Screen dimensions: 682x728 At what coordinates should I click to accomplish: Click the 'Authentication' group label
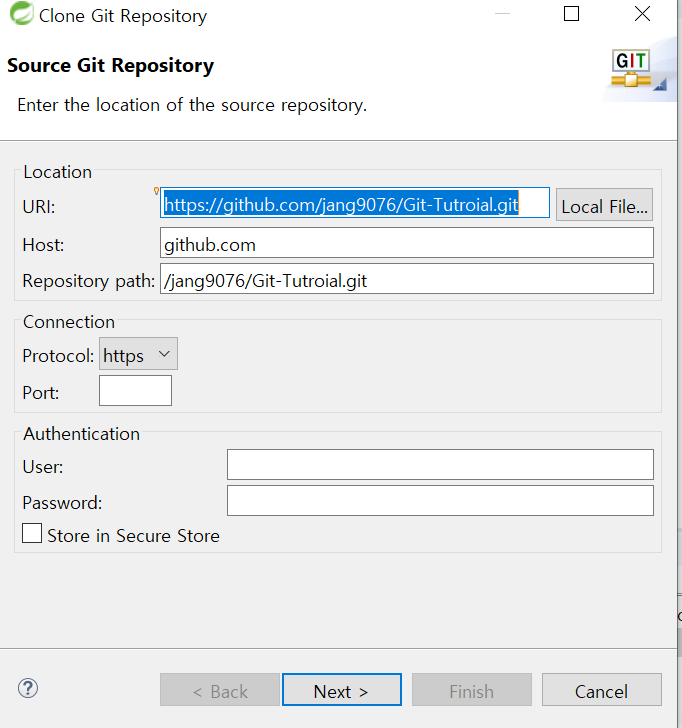81,434
